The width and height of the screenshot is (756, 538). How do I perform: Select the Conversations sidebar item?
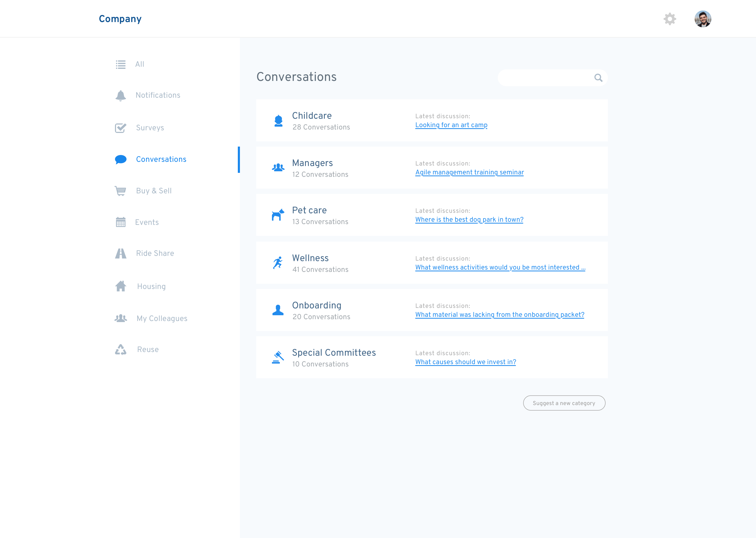(161, 159)
